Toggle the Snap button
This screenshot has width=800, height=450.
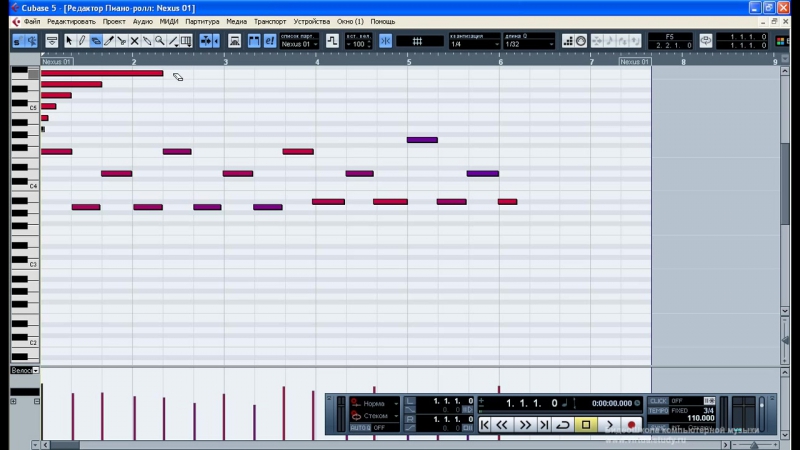click(386, 41)
